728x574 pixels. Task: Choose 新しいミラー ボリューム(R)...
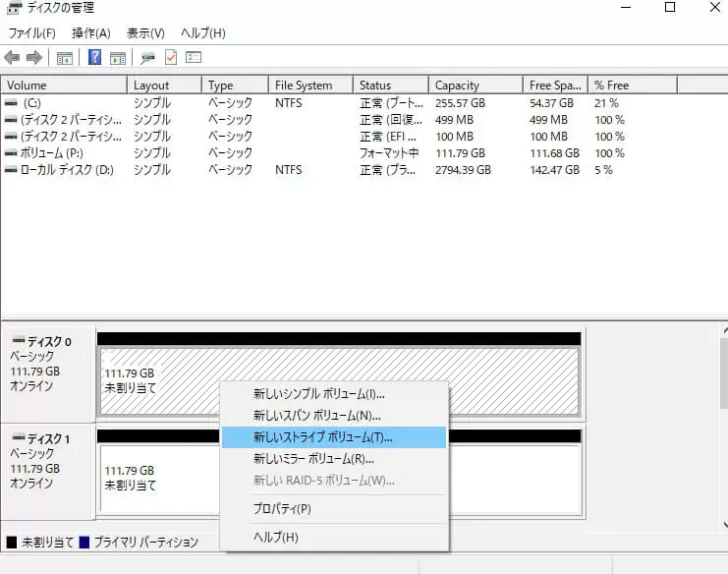(x=334, y=459)
